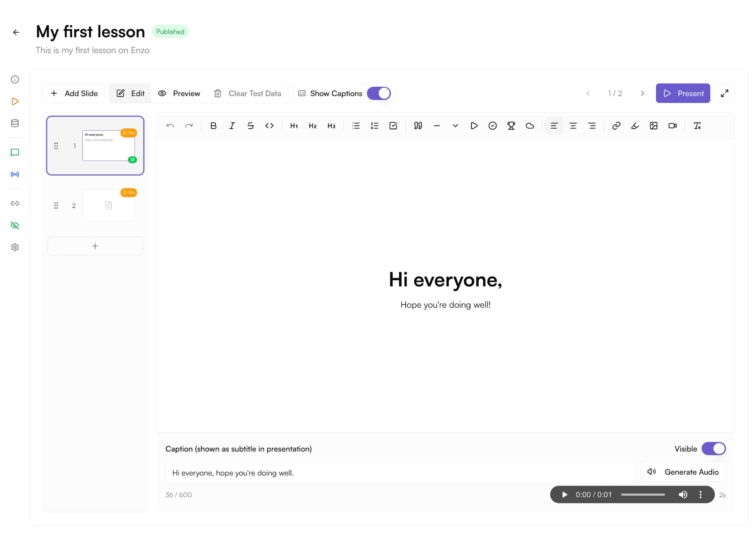
Task: Switch to Preview mode
Action: point(179,93)
